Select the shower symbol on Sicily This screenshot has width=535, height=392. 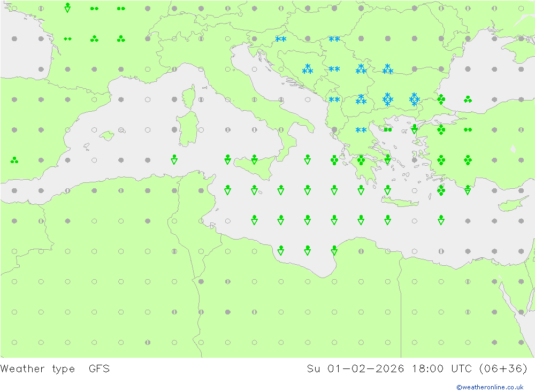(x=254, y=159)
